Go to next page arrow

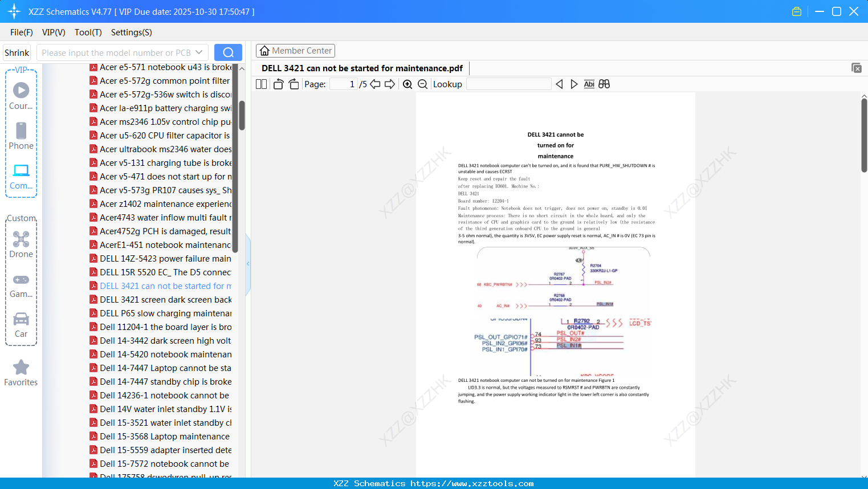coord(390,84)
